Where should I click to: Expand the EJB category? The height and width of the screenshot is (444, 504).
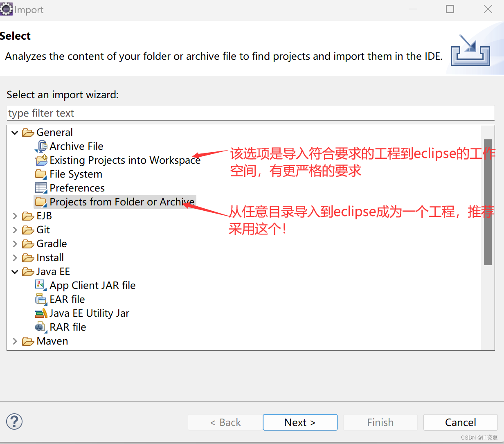click(15, 216)
